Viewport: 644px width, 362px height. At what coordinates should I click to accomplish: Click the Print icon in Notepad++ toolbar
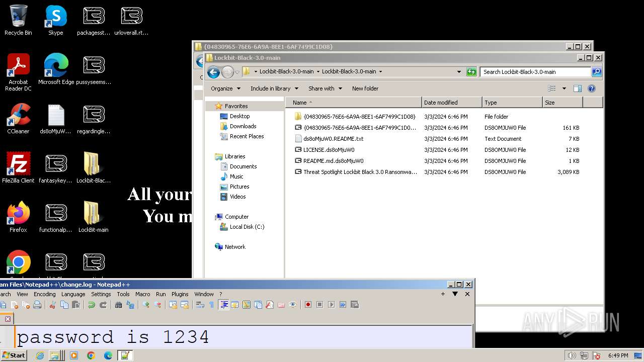click(x=37, y=305)
